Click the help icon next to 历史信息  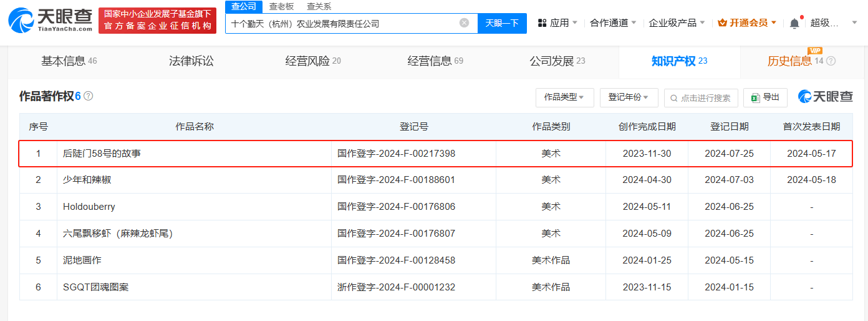point(831,61)
